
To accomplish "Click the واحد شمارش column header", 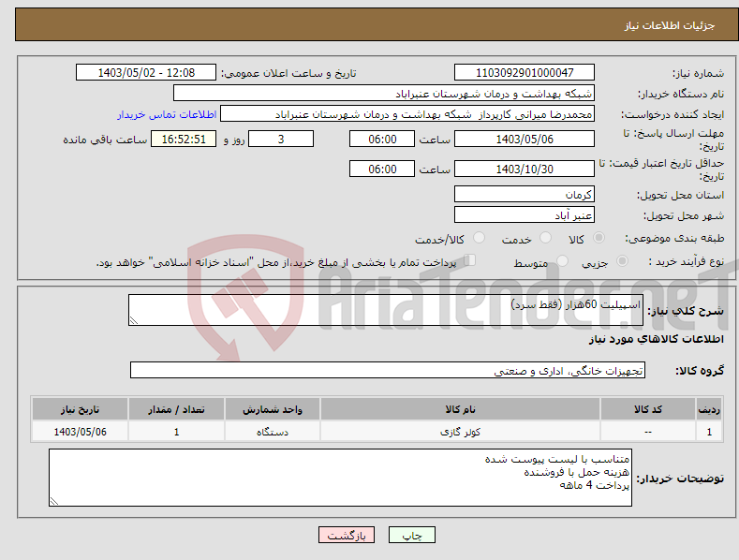I will click(273, 409).
